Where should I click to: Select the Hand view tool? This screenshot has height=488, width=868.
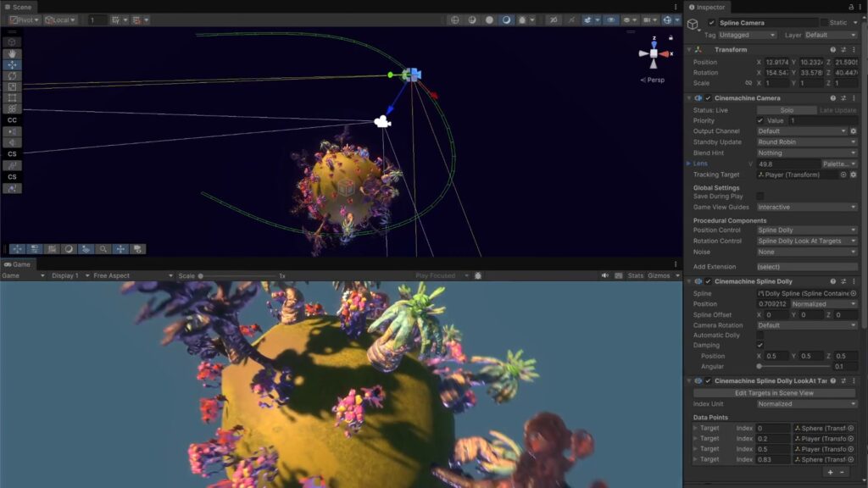13,53
